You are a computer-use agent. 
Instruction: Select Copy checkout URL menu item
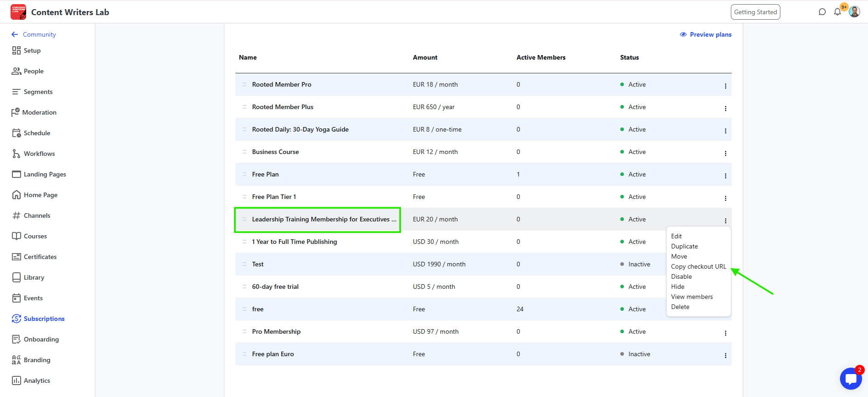698,266
